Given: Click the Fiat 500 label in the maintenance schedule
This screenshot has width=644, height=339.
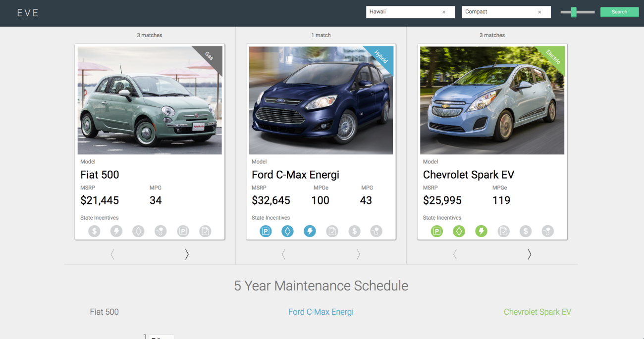Looking at the screenshot, I should point(105,312).
